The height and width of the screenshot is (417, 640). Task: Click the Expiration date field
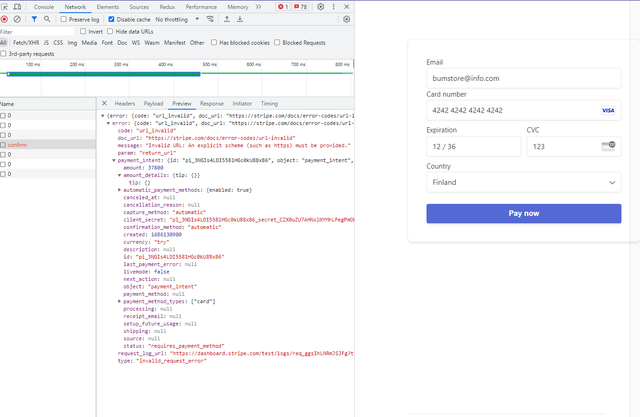pos(473,146)
